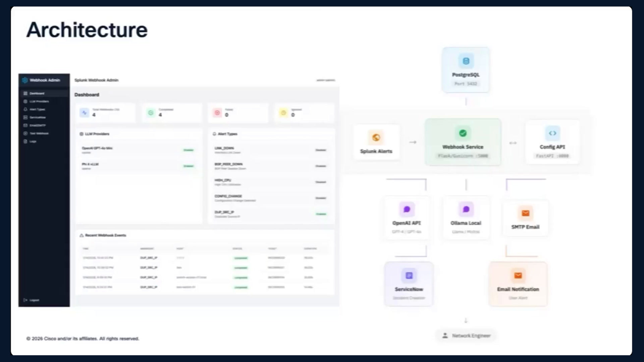Click the Config API code brackets icon
This screenshot has height=362, width=644.
552,133
